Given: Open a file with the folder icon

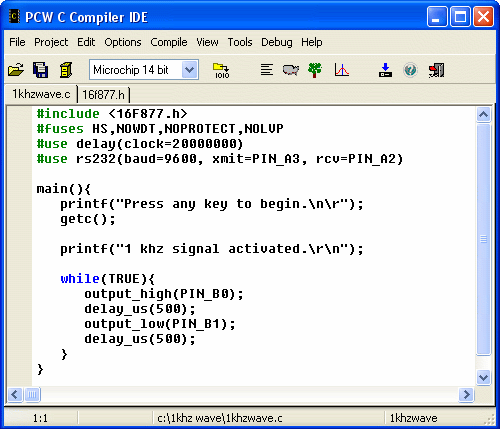Looking at the screenshot, I should (x=16, y=70).
